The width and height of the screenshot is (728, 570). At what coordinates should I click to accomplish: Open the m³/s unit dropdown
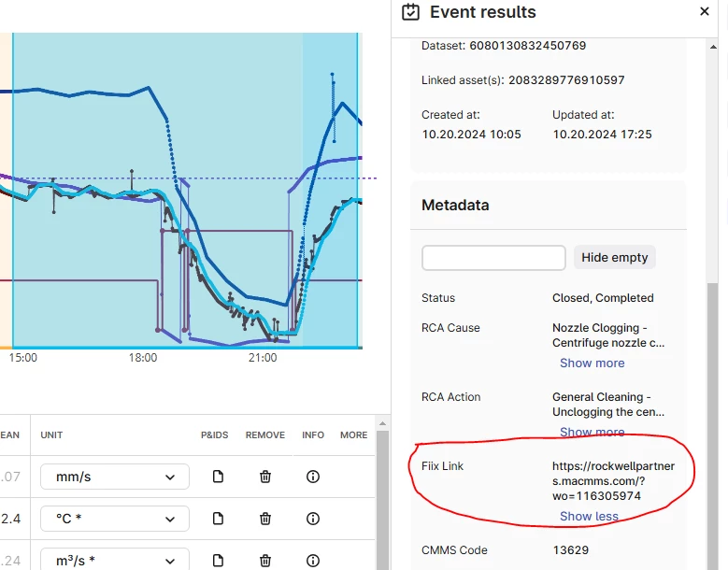point(115,560)
